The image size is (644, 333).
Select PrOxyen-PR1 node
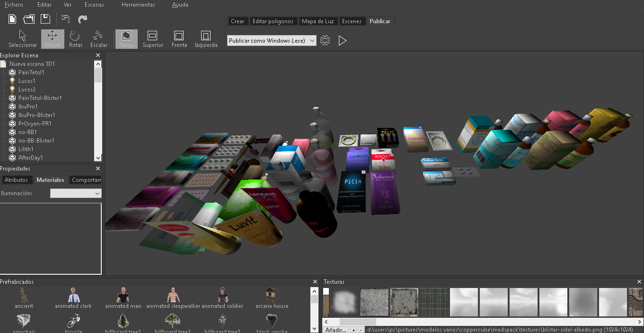click(x=35, y=124)
